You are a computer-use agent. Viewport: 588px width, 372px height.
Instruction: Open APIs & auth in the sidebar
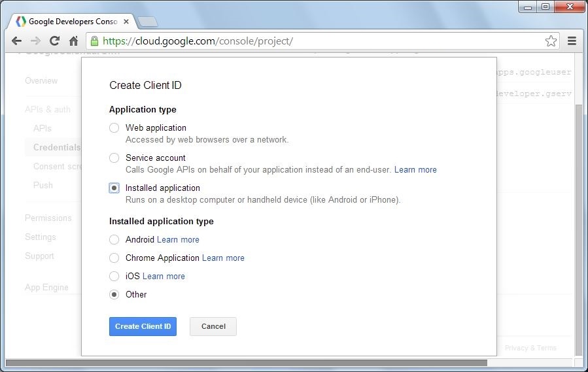48,109
